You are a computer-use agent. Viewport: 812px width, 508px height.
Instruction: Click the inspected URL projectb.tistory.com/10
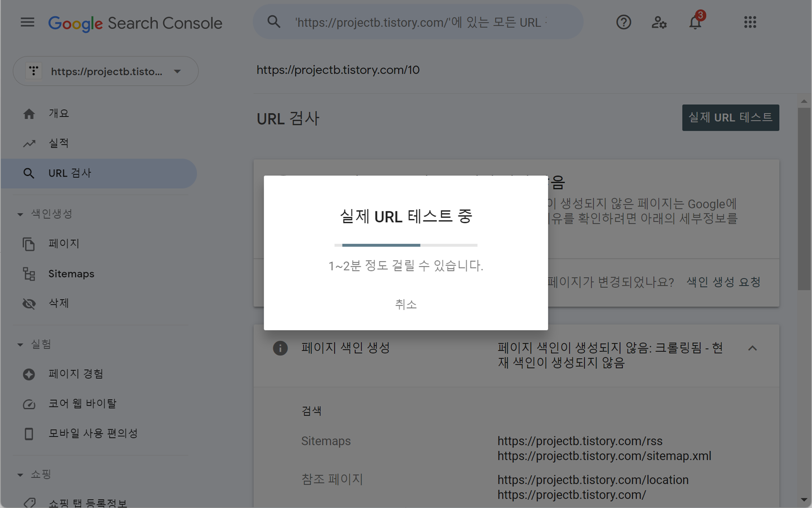tap(338, 70)
